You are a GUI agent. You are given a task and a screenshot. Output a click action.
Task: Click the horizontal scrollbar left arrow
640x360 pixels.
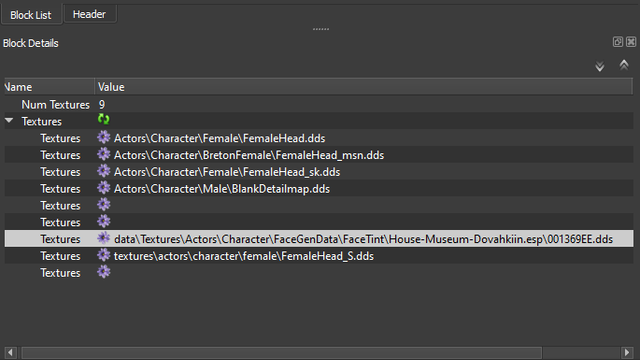tap(10, 352)
